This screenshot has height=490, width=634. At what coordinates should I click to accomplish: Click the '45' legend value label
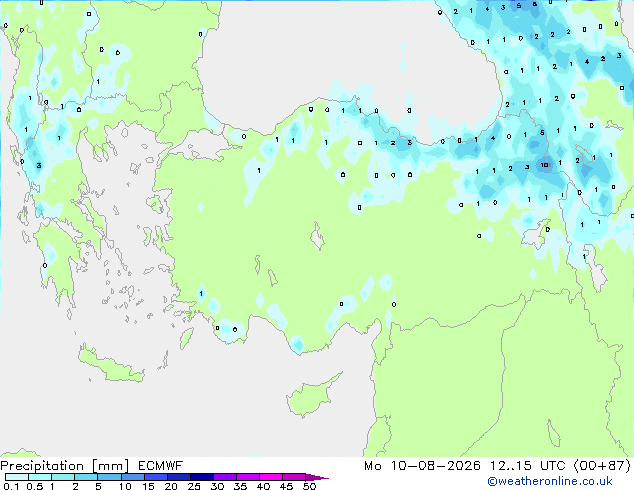286,486
